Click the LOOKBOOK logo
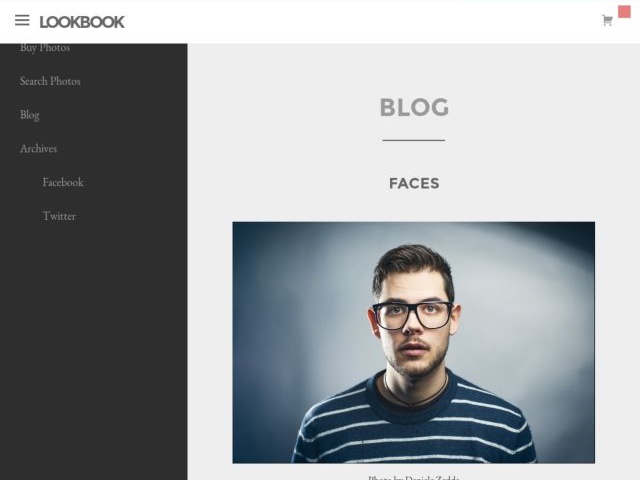This screenshot has width=640, height=480. [82, 22]
